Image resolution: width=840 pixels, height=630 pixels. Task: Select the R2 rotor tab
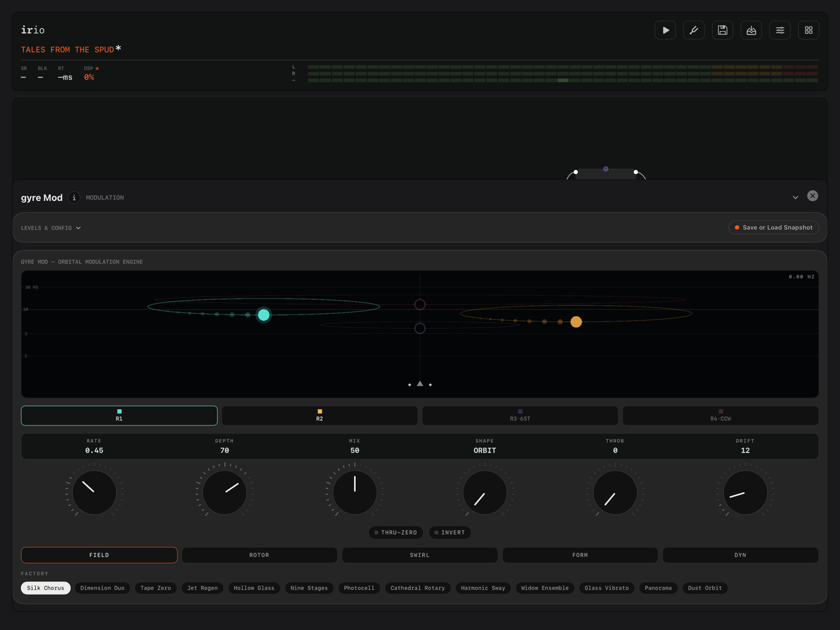click(320, 415)
